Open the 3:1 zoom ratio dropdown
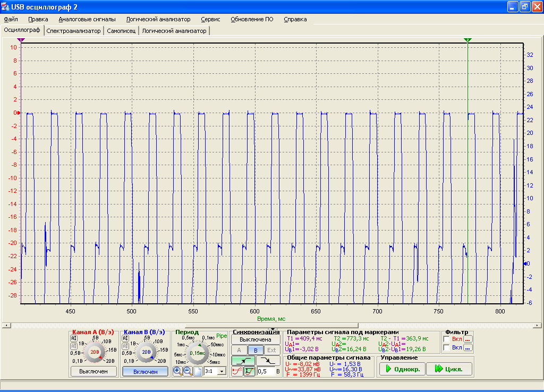The width and height of the screenshot is (544, 392). point(222,371)
